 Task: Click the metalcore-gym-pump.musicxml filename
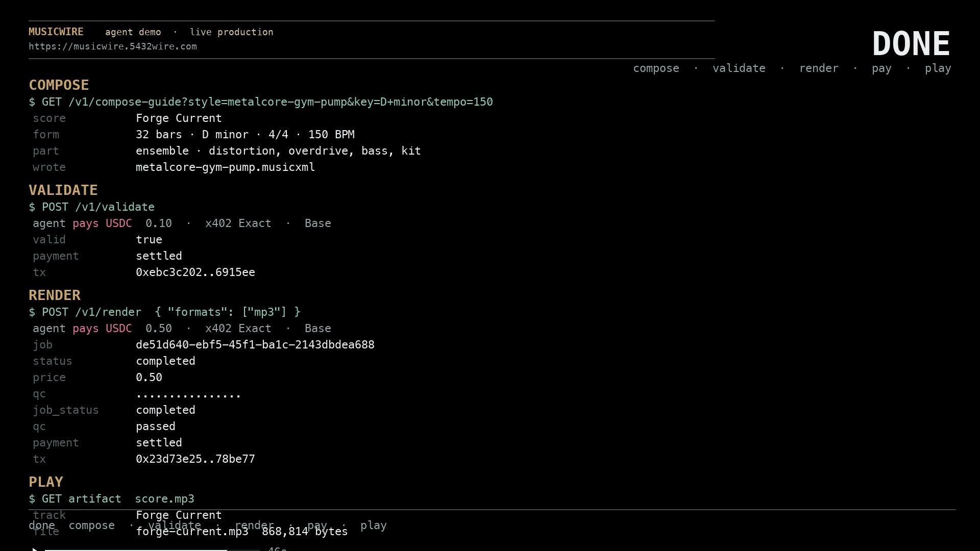(226, 167)
